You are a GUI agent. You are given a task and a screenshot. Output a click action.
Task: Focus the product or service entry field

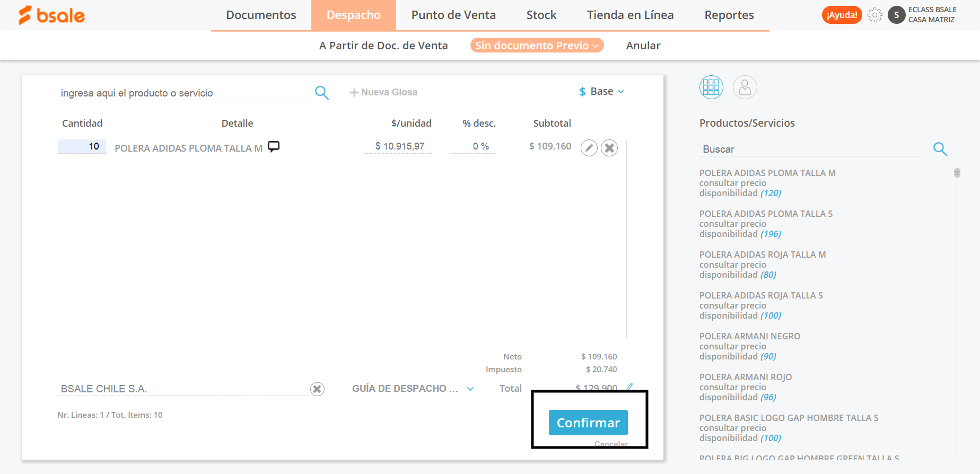click(x=185, y=93)
